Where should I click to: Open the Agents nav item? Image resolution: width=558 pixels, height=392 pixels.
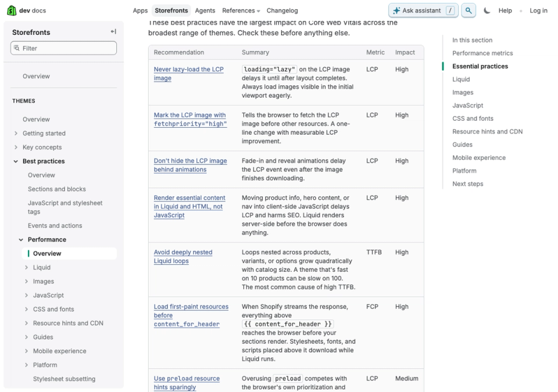pyautogui.click(x=205, y=10)
